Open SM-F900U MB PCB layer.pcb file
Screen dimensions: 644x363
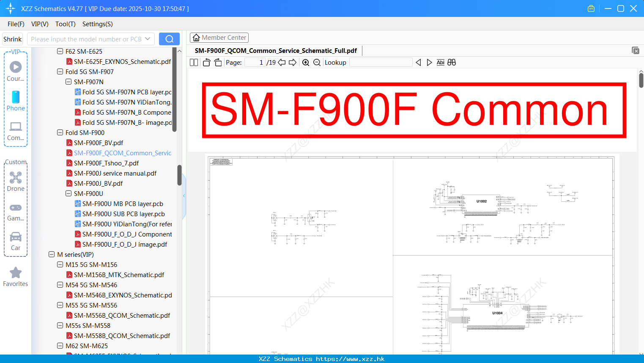point(123,204)
